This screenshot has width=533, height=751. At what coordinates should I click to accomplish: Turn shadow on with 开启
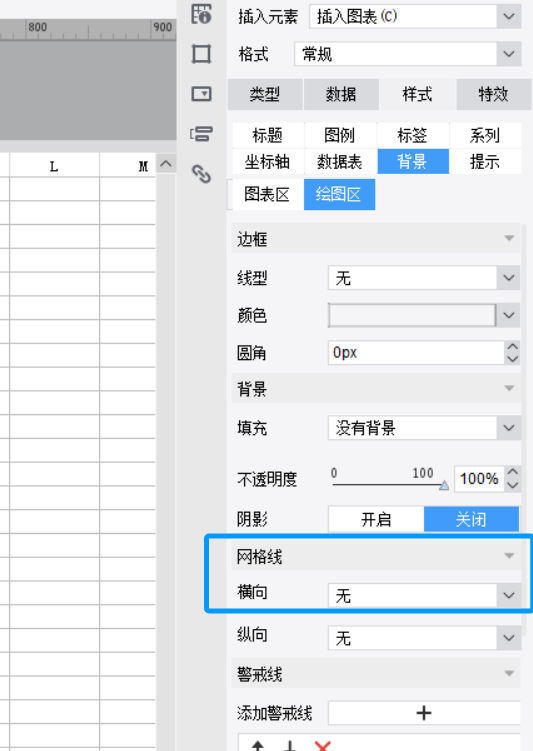click(x=376, y=519)
